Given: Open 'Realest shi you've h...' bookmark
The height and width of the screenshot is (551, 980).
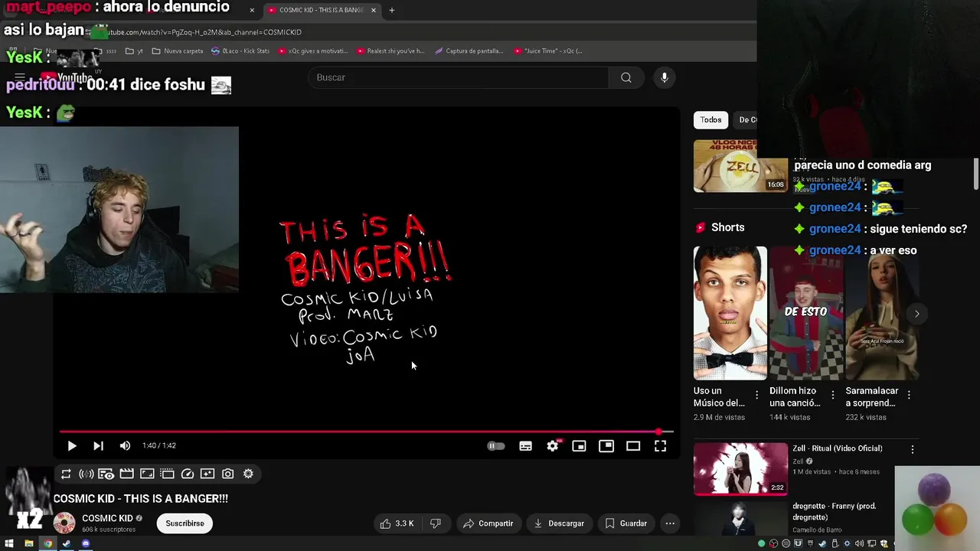Looking at the screenshot, I should pos(391,51).
